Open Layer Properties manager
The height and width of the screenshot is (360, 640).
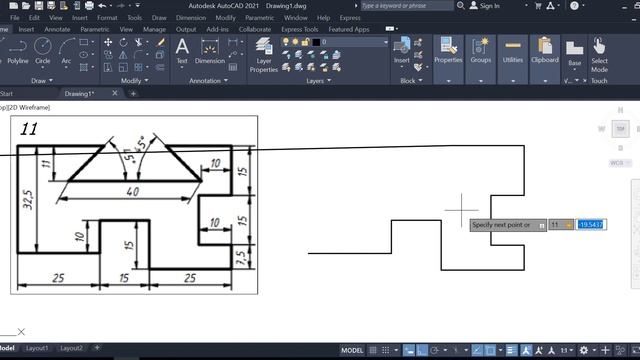[x=264, y=55]
